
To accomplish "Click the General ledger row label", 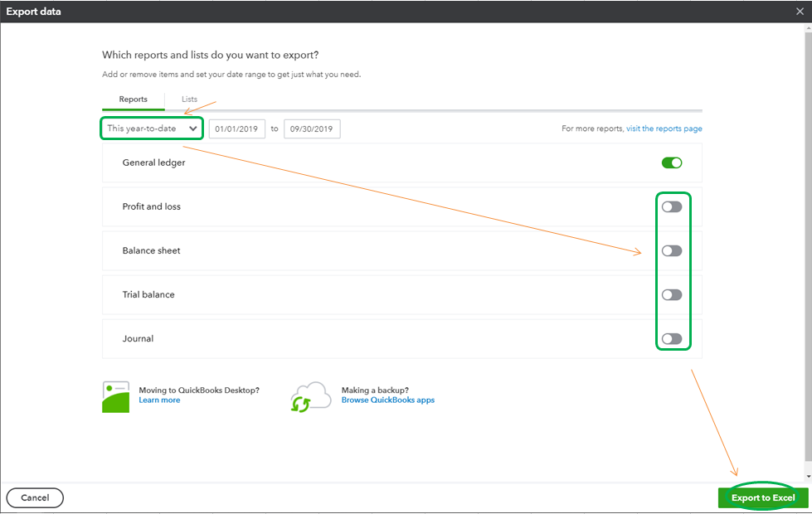I will (153, 162).
